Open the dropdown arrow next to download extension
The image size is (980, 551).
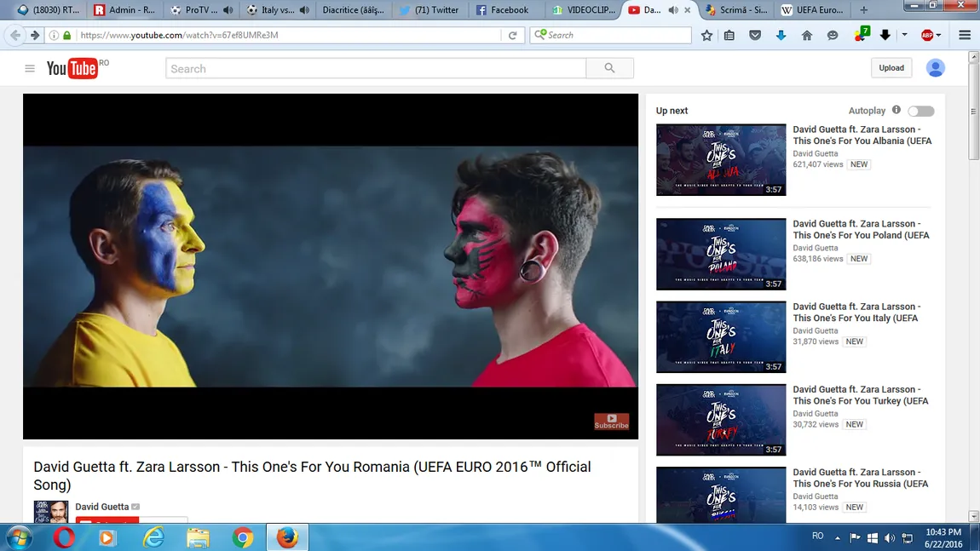904,35
